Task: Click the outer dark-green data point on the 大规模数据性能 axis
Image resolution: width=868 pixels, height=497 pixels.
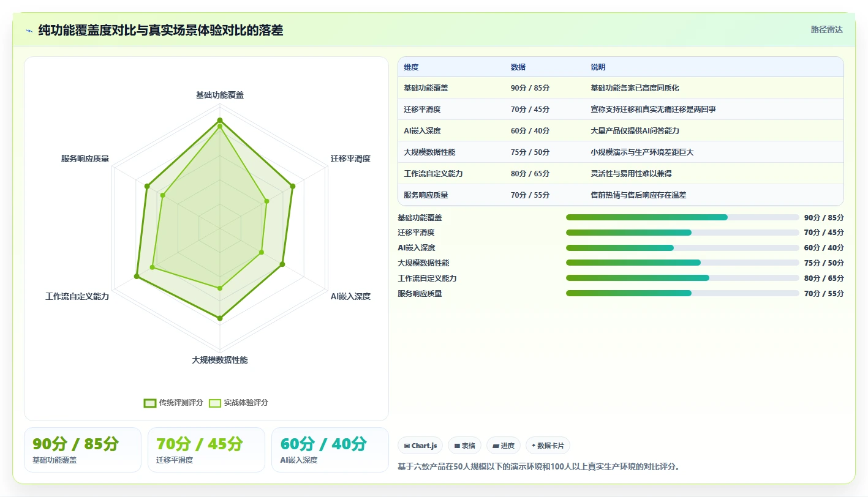Action: coord(220,318)
